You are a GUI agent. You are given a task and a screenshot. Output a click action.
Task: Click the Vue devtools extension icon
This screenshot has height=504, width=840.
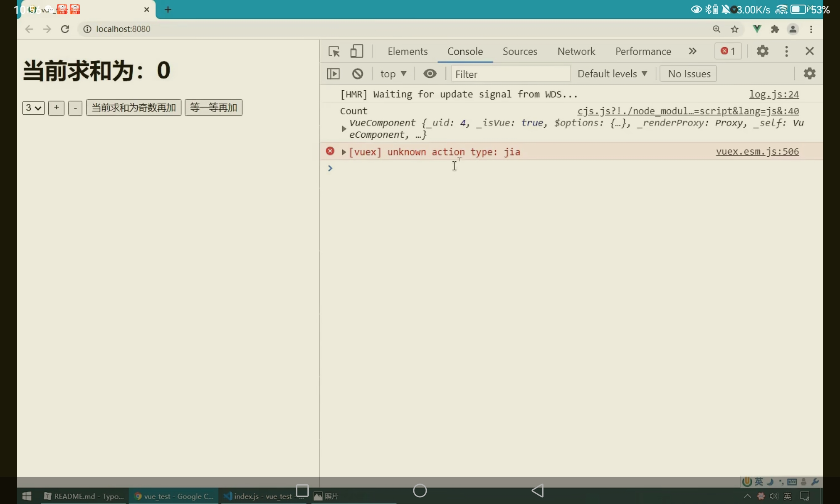(757, 29)
